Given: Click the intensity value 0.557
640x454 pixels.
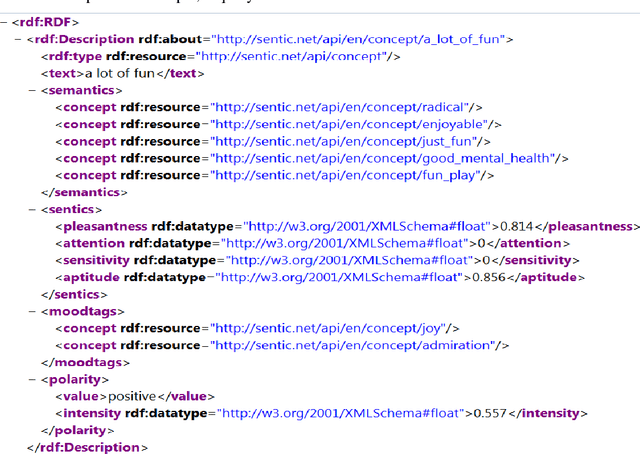Looking at the screenshot, I should 492,413.
